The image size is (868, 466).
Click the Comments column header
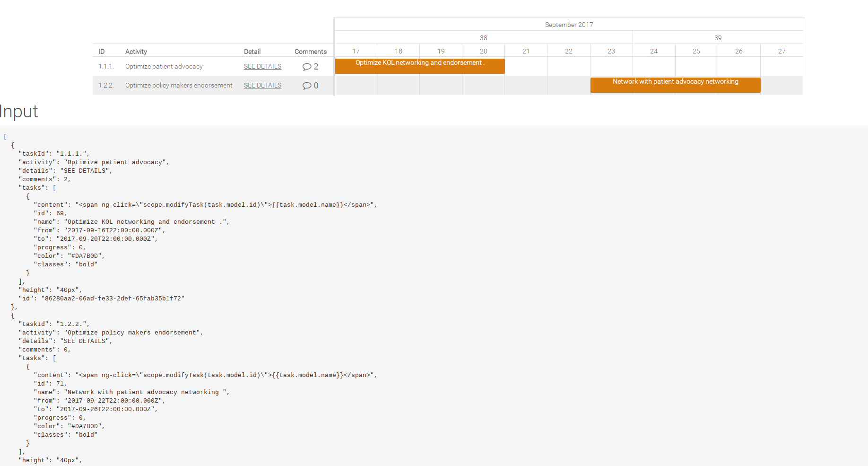(x=310, y=51)
